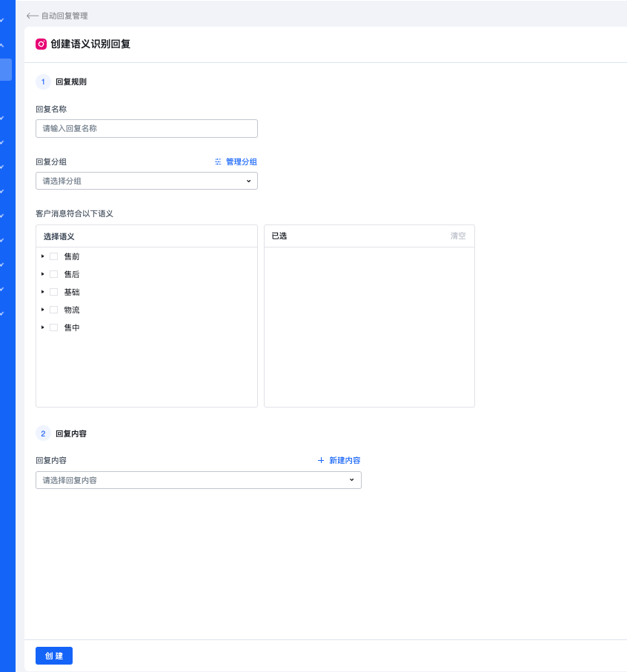Clear selections with the 清空 button
The height and width of the screenshot is (672, 627).
pyautogui.click(x=458, y=236)
